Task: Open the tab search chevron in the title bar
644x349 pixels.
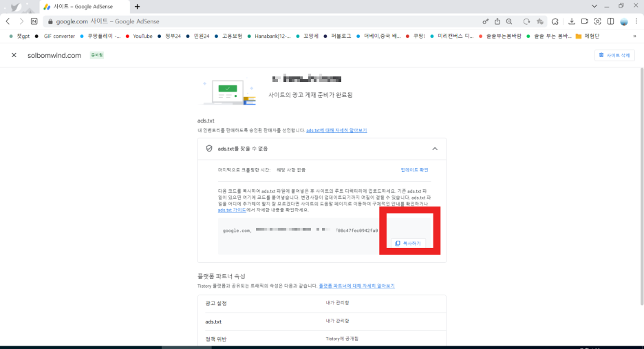Action: click(x=594, y=6)
